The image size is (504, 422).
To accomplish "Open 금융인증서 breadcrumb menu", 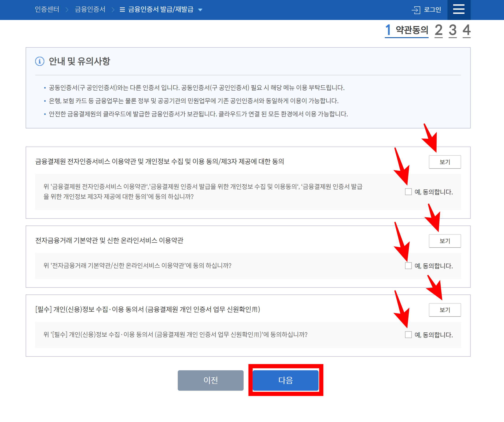I will [x=90, y=9].
